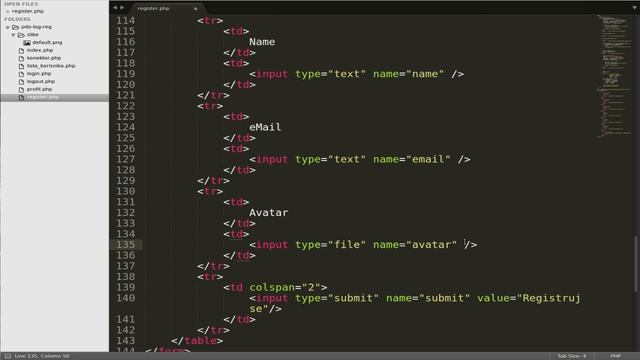Click the 'eMail' text on line 124
The image size is (640, 360).
265,127
